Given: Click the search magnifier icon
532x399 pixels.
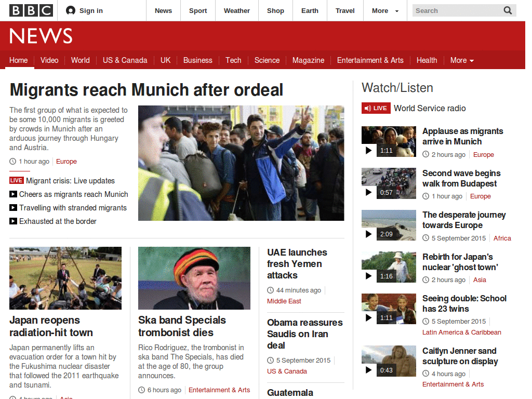Looking at the screenshot, I should pyautogui.click(x=508, y=10).
